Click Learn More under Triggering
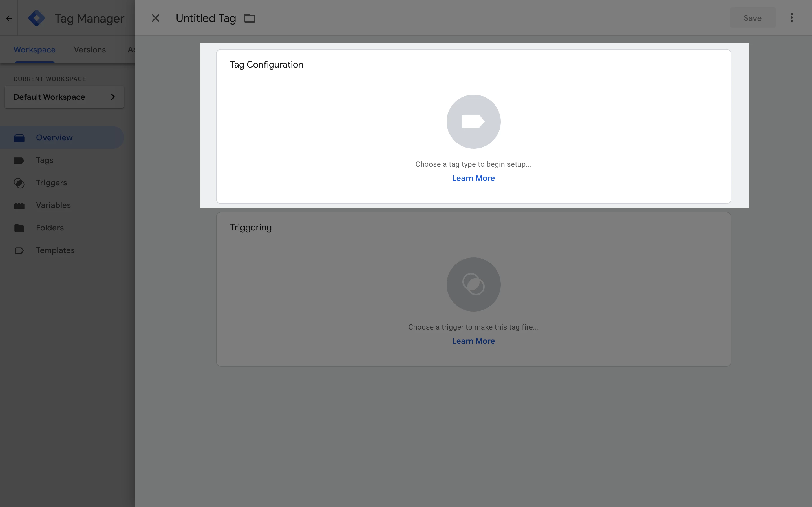Screen dimensions: 812x507 tap(473, 341)
